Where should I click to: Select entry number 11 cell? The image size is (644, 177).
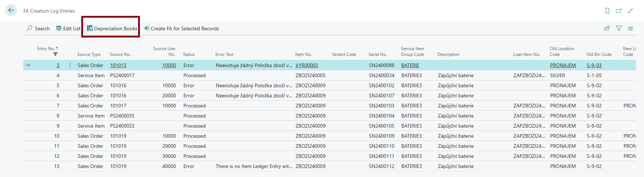[57, 146]
